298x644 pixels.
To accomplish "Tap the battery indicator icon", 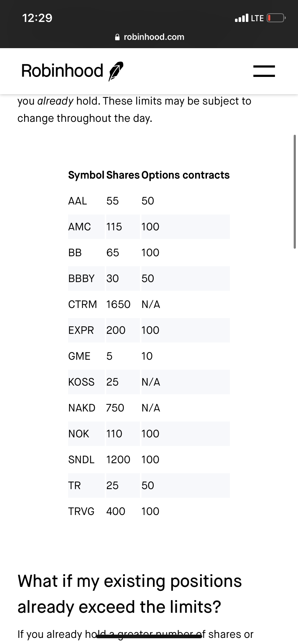I will (276, 18).
